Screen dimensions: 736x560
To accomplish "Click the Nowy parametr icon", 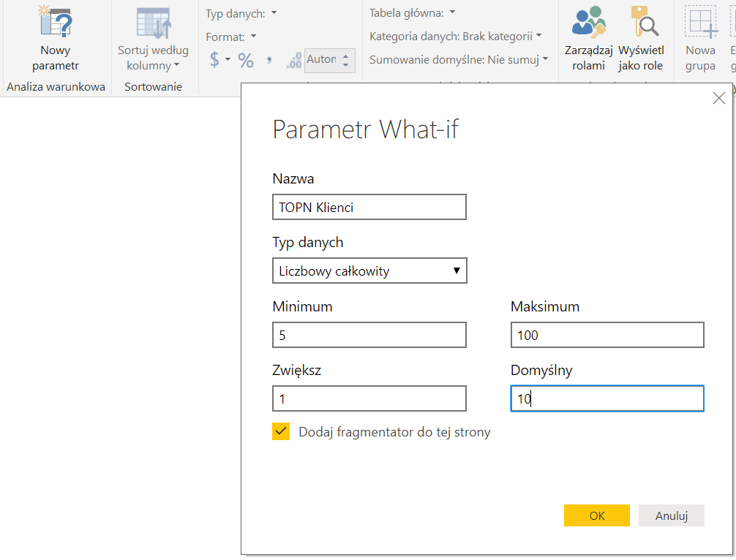I will click(x=55, y=22).
